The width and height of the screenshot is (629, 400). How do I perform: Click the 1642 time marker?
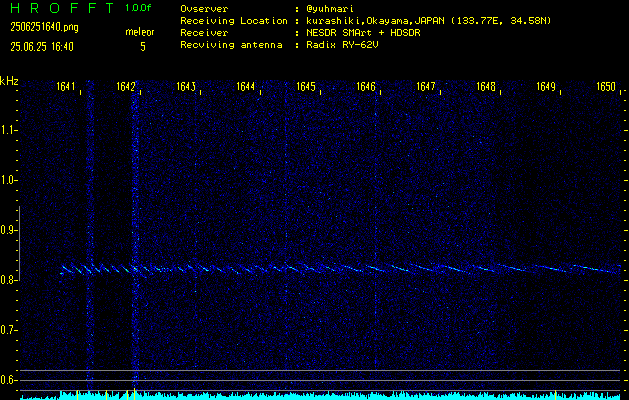pyautogui.click(x=126, y=87)
